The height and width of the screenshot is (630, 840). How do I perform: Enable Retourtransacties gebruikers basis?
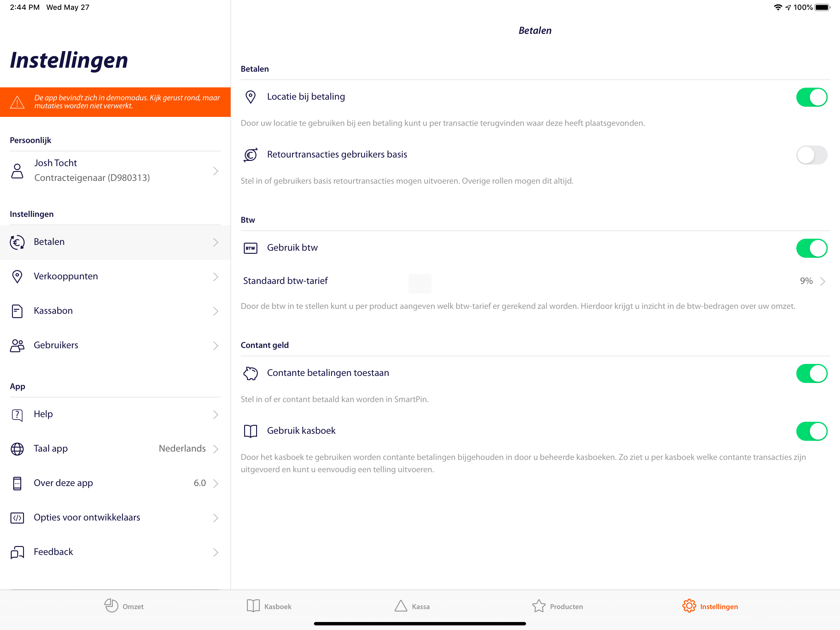(x=812, y=155)
